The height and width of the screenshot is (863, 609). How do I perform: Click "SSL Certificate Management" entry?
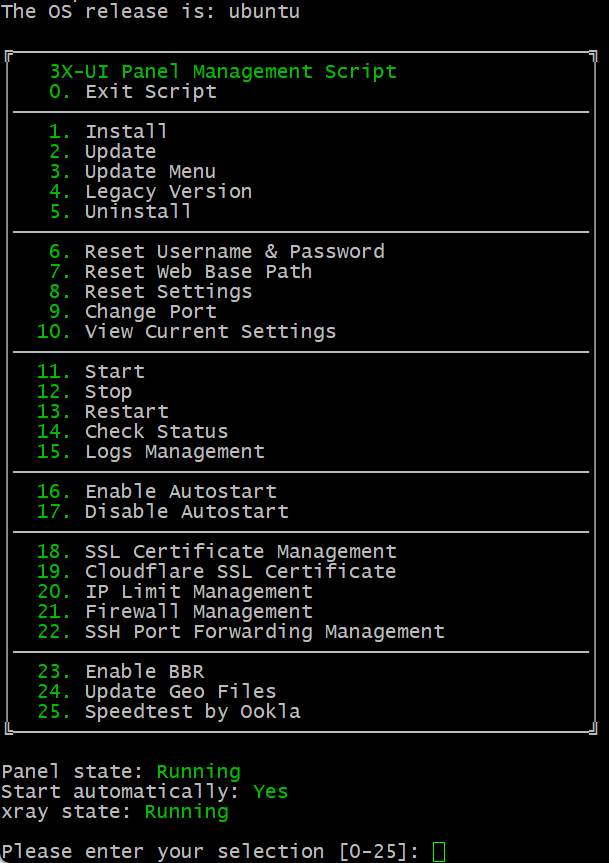(240, 552)
